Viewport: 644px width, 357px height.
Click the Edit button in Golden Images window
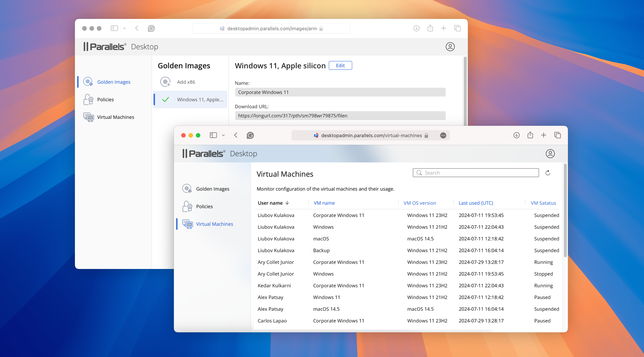click(340, 65)
